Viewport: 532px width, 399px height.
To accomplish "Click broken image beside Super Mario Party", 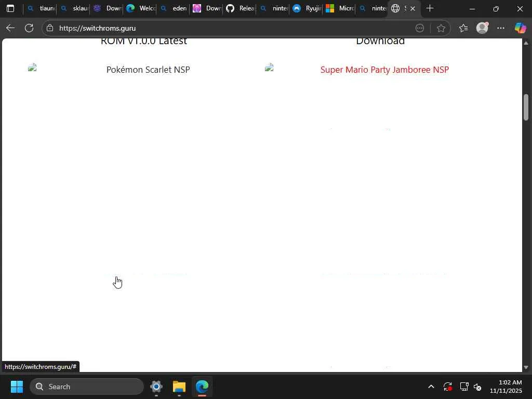I will click(x=269, y=67).
